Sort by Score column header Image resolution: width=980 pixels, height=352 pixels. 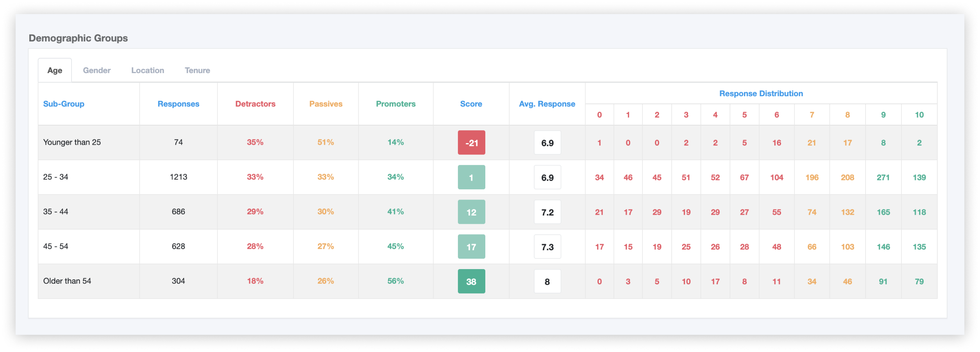click(x=471, y=104)
